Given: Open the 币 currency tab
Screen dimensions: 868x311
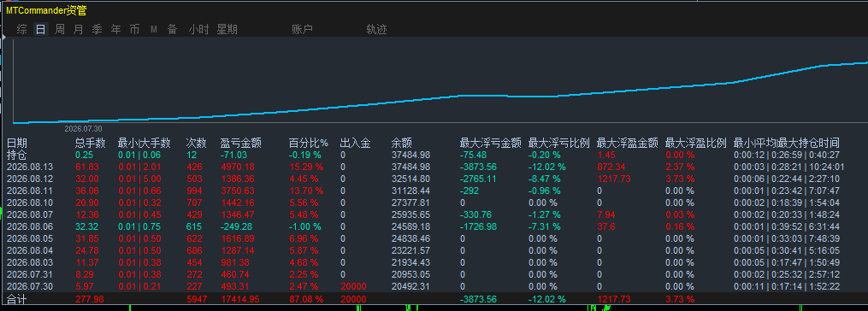Looking at the screenshot, I should point(134,29).
